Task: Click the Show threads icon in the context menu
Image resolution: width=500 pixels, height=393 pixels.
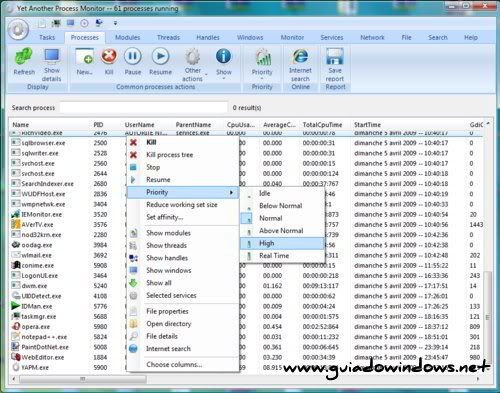Action: [x=133, y=246]
